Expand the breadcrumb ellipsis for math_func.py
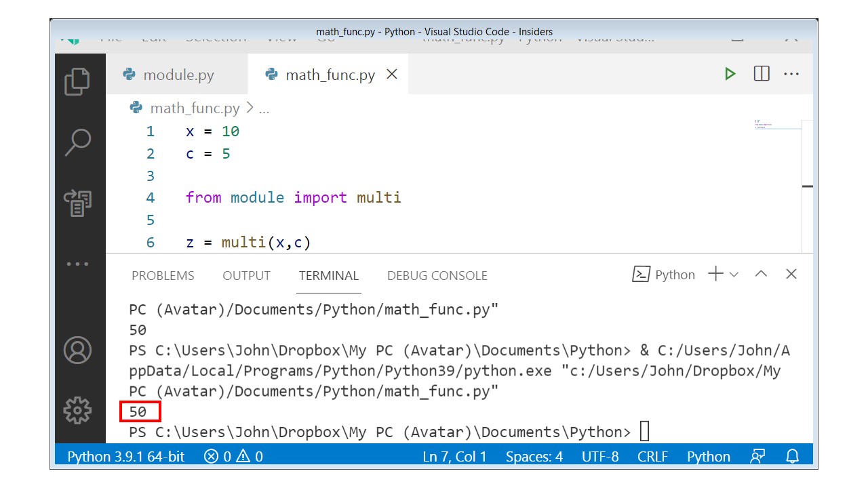The width and height of the screenshot is (868, 488). [x=263, y=108]
